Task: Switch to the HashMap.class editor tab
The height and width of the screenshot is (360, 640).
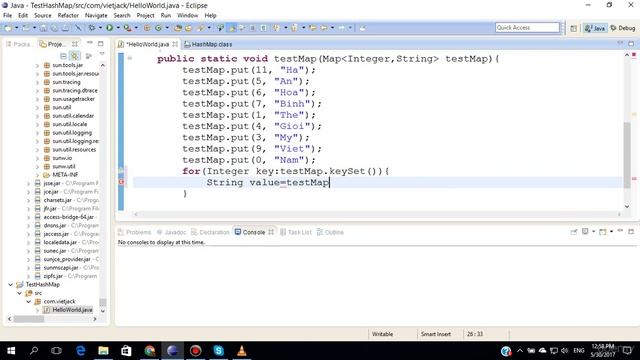Action: [208, 44]
